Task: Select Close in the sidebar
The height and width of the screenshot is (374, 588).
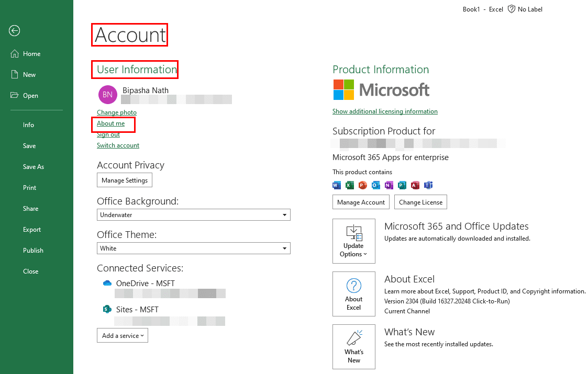Action: click(31, 271)
